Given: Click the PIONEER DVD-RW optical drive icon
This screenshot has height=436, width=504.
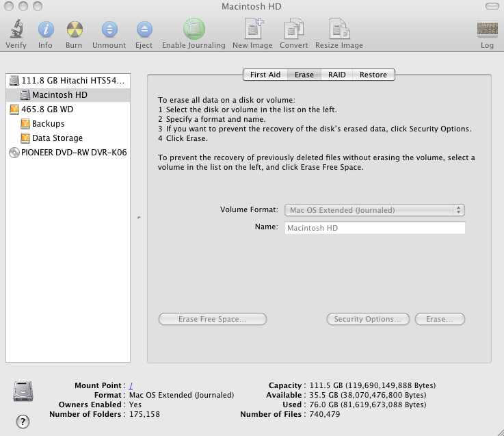Looking at the screenshot, I should click(x=14, y=153).
